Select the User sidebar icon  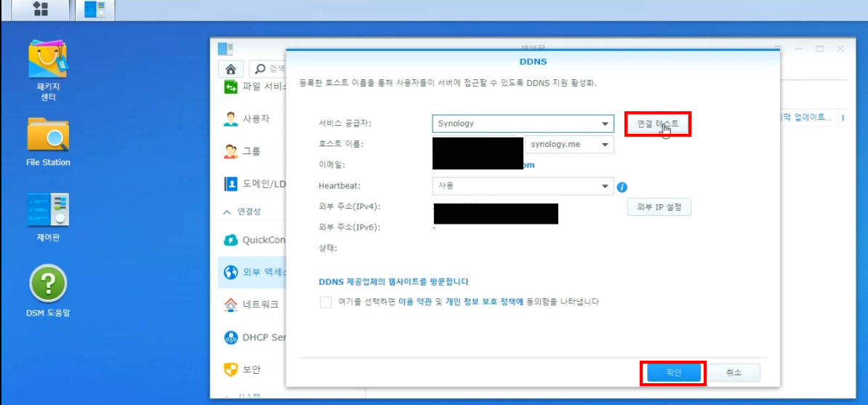tap(231, 119)
